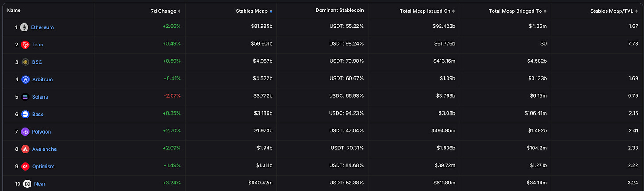
Task: Sort by Total Mcap Bridged To
Action: (x=545, y=11)
